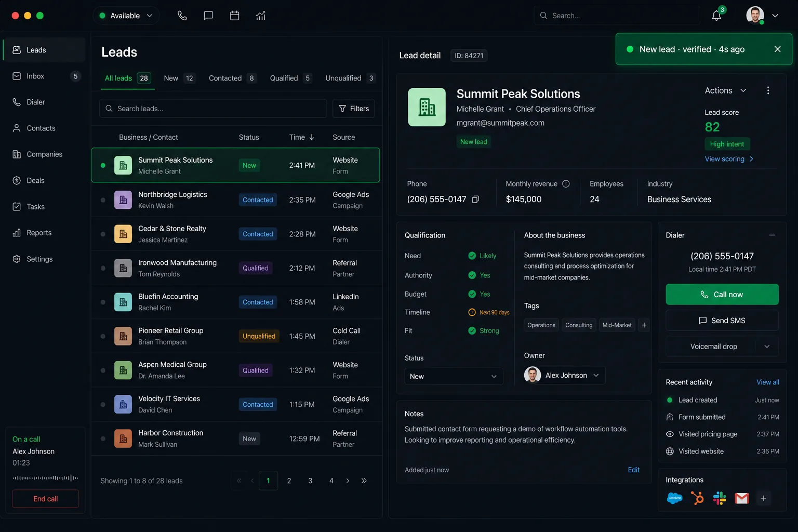Open the Gmail integration

click(742, 498)
